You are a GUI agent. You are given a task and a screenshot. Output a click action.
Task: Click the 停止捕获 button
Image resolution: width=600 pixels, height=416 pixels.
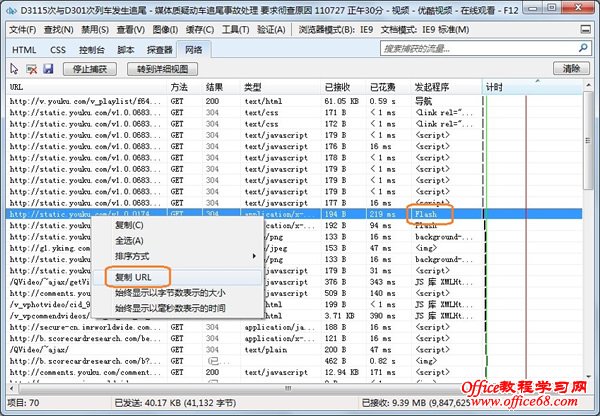[90, 69]
